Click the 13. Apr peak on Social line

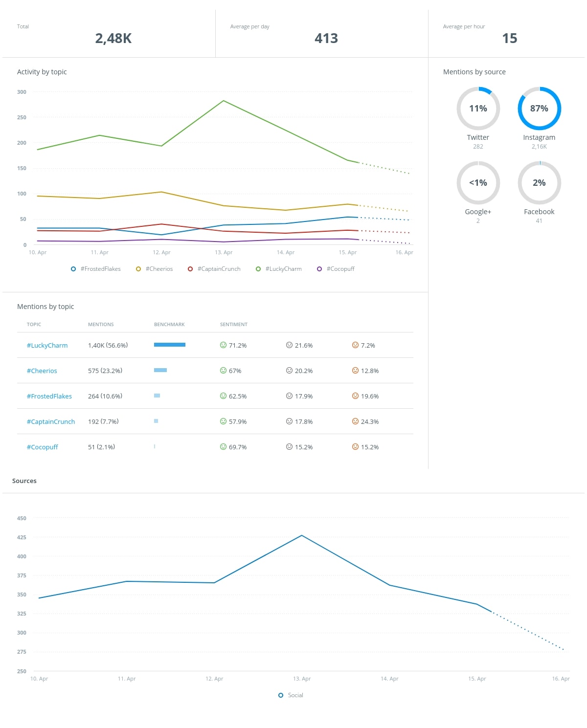pos(302,535)
